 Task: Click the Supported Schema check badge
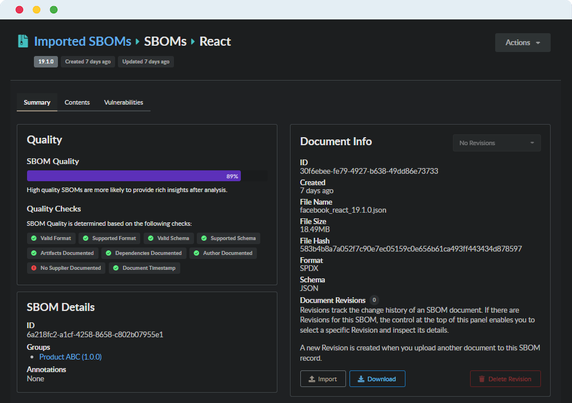(229, 238)
